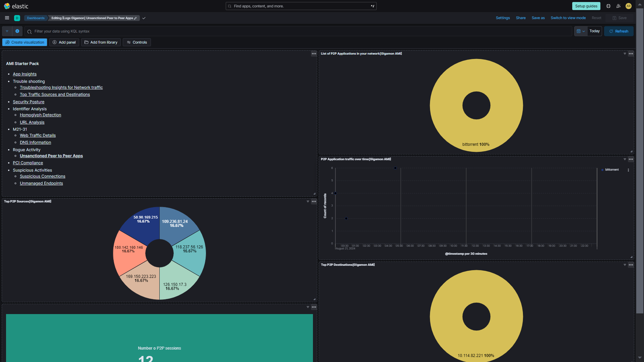Toggle bittorrent series visibility in the chart legend
Image resolution: width=644 pixels, height=362 pixels.
[611, 170]
